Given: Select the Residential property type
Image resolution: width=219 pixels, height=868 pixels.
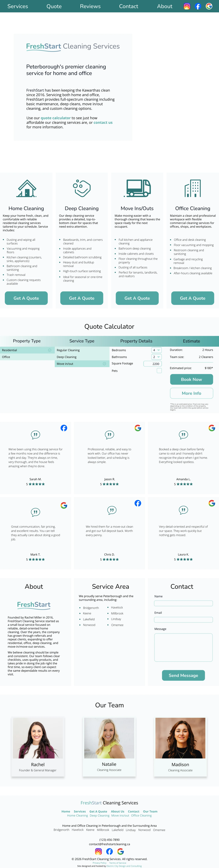Looking at the screenshot, I should 27,350.
